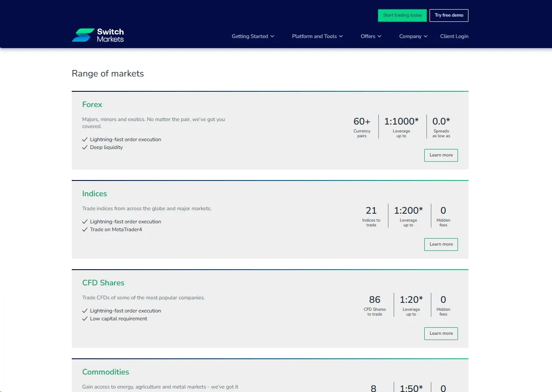Expand the Company menu
The image size is (552, 392).
tap(413, 36)
